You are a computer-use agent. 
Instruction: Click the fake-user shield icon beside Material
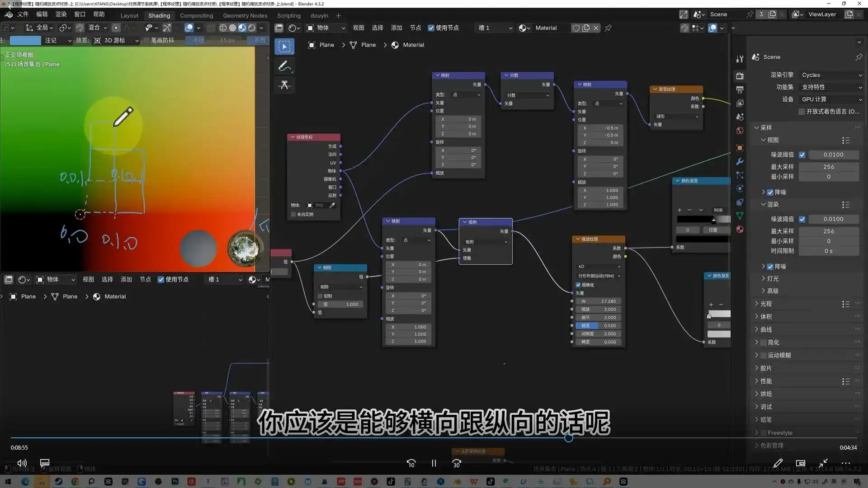coord(576,28)
